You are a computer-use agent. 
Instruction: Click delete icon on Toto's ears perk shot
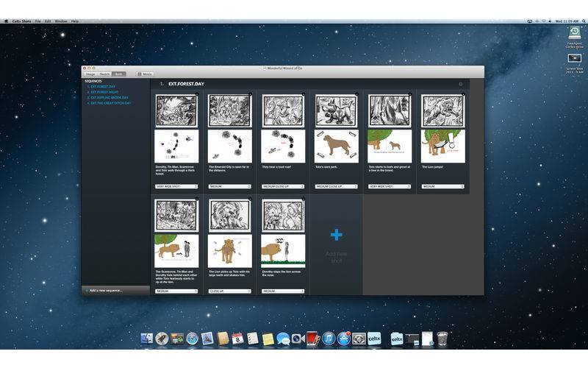click(x=357, y=94)
